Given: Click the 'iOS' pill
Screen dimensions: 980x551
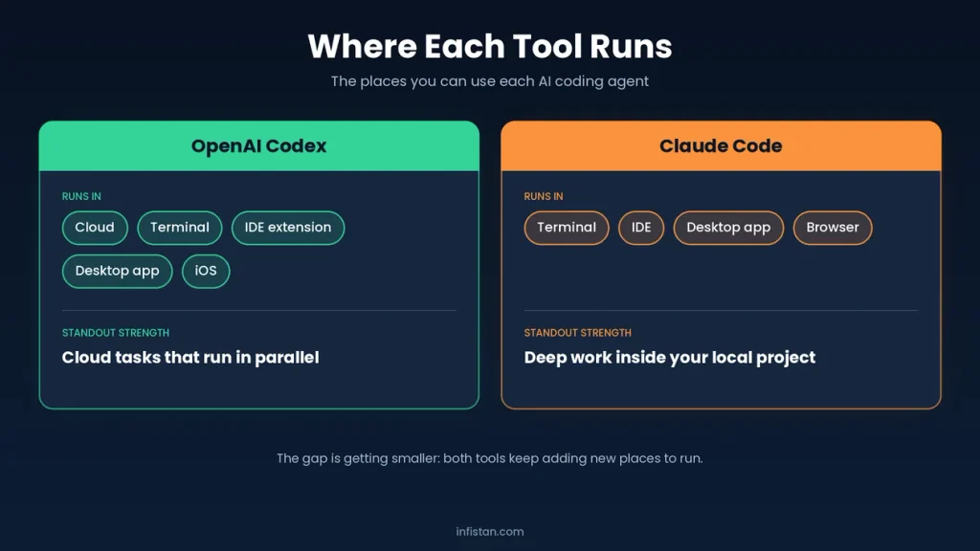Looking at the screenshot, I should click(206, 271).
